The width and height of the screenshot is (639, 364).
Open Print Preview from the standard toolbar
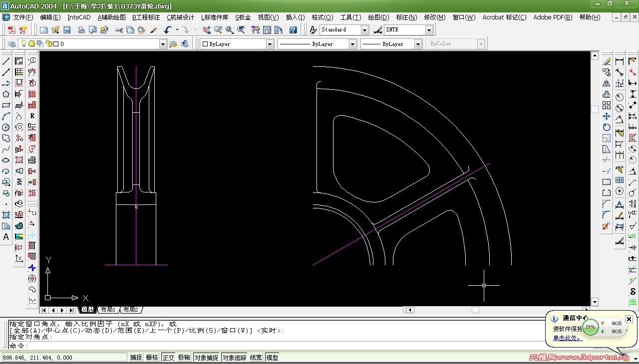pyautogui.click(x=93, y=30)
